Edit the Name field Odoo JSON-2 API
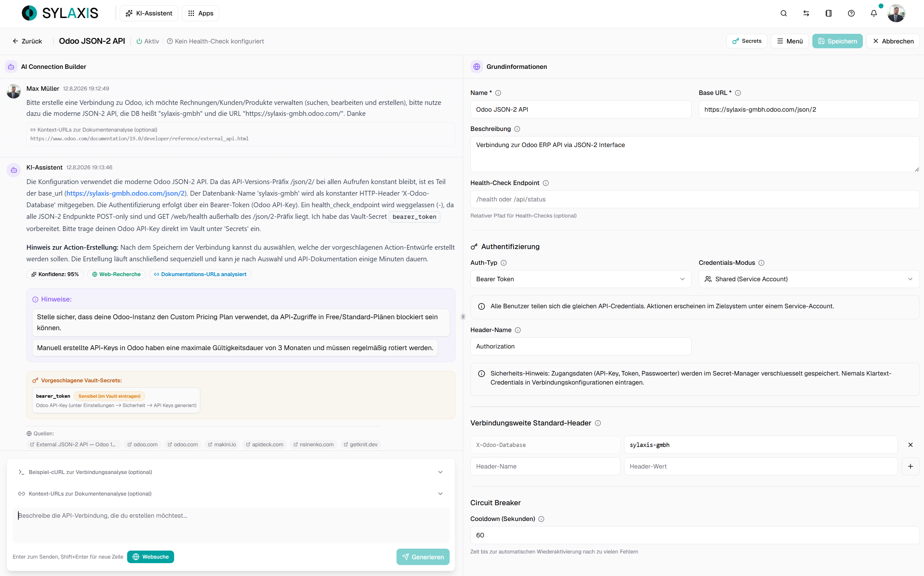Viewport: 924px width, 576px height. coord(581,110)
